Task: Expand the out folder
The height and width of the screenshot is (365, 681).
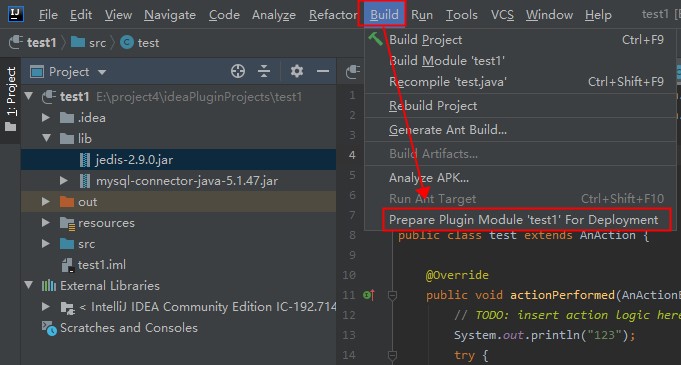Action: click(46, 202)
